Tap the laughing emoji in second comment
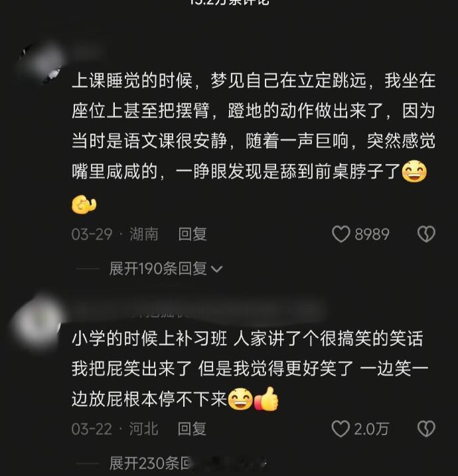458x476 pixels. coord(240,399)
